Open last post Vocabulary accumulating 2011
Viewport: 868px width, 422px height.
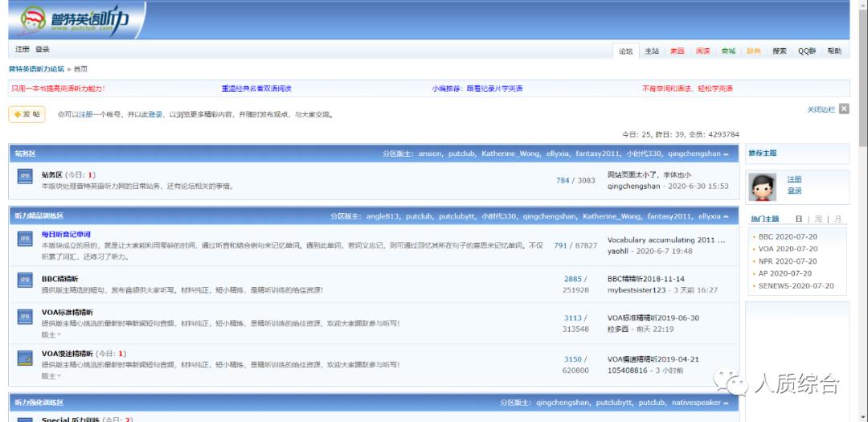click(x=666, y=240)
